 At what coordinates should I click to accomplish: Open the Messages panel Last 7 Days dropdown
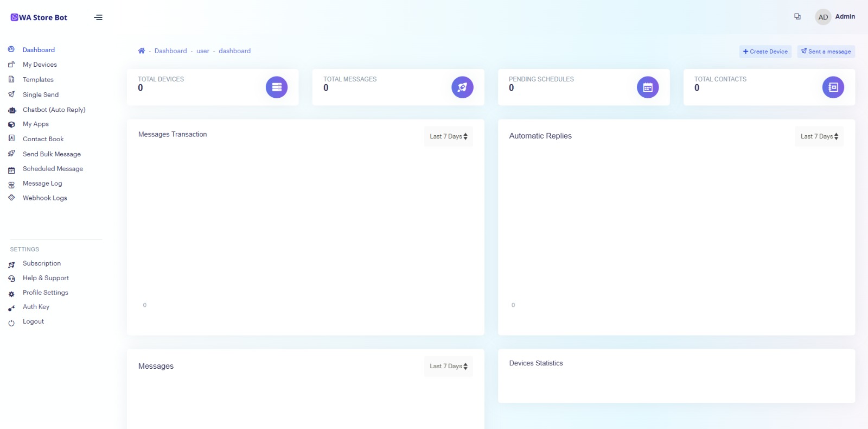[448, 366]
